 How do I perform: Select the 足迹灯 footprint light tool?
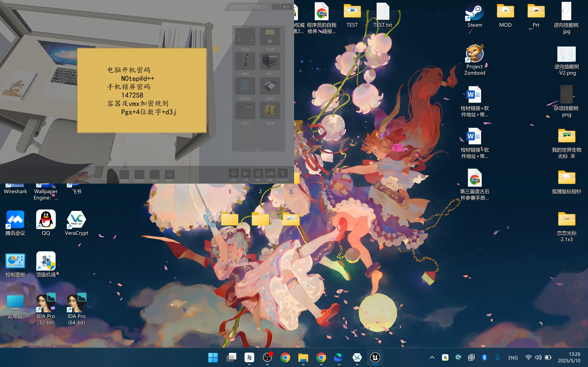point(270,86)
